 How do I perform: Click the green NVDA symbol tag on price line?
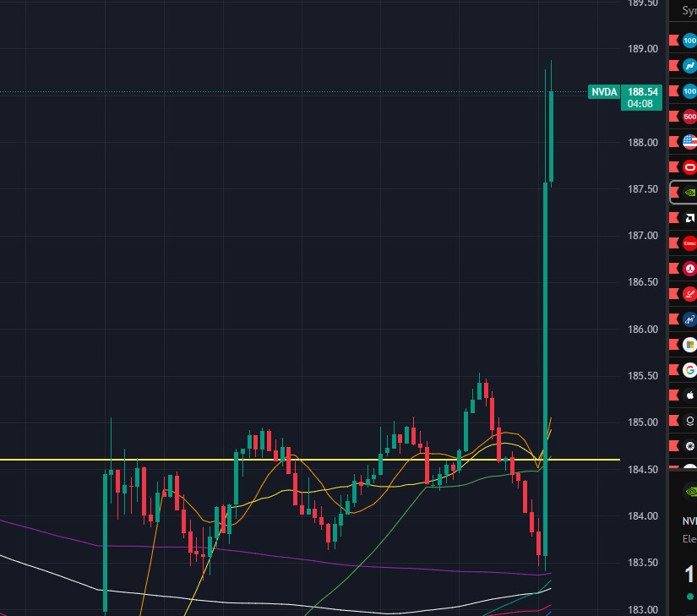coord(604,92)
